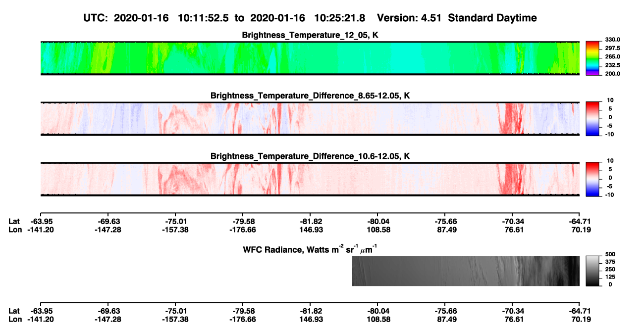Screen dimensions: 644x330
Task: Click the Brightness_Temperature_Difference_10.6-12.05 title
Action: [310, 156]
